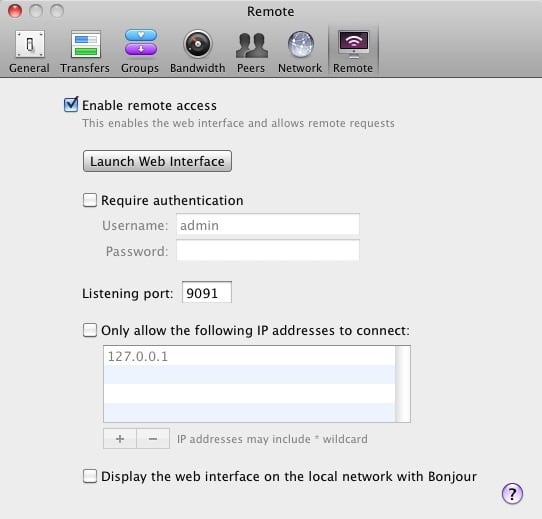Click the Listening port field
The height and width of the screenshot is (519, 542).
click(x=207, y=293)
